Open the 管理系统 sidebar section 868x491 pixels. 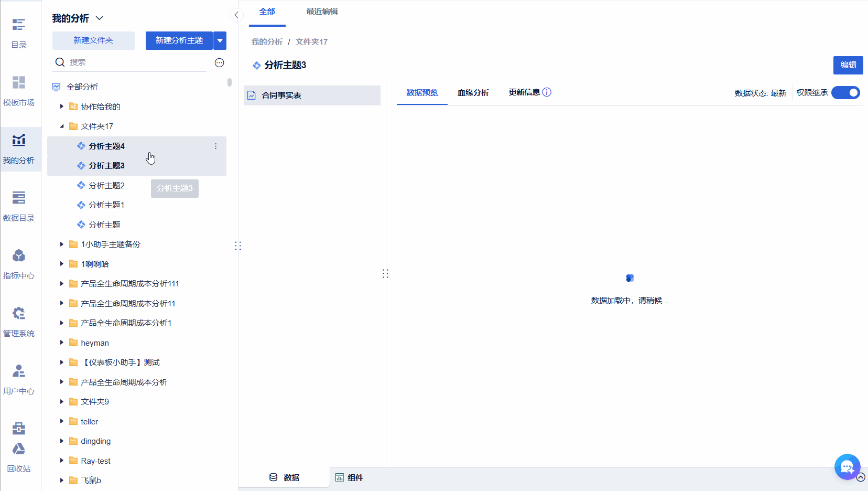click(x=19, y=322)
